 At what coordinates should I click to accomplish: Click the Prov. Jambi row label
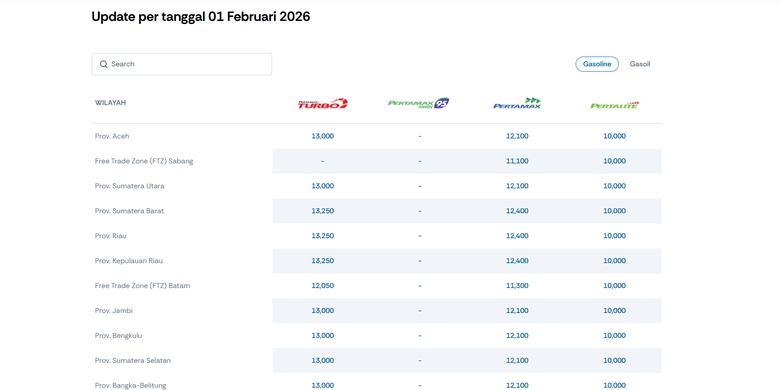tap(113, 310)
